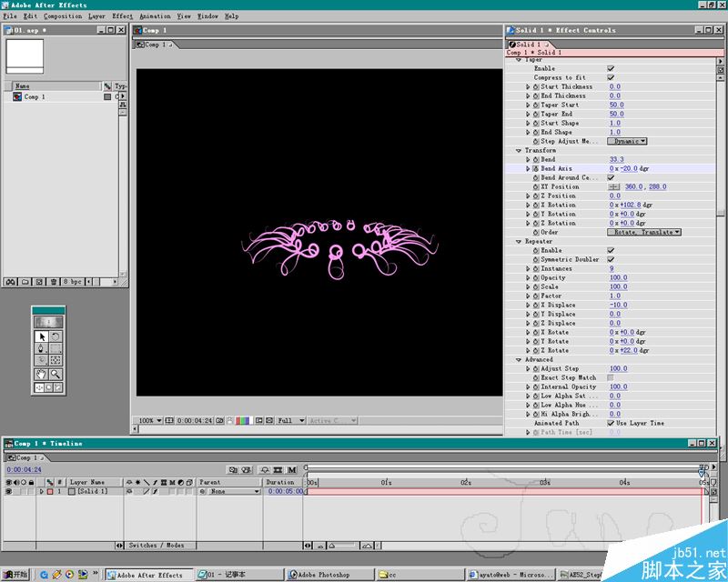Click the Project window preview thumbnail
Screen dimensions: 728x582
pyautogui.click(x=25, y=56)
